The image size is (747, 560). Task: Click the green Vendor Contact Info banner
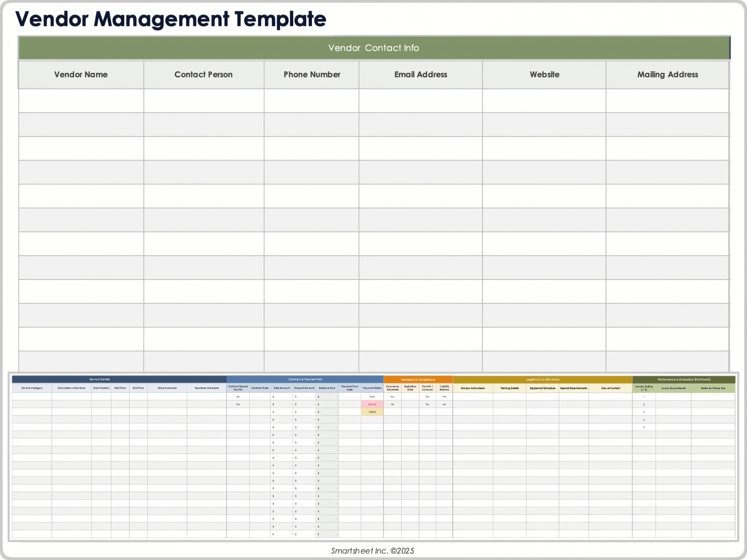(373, 48)
